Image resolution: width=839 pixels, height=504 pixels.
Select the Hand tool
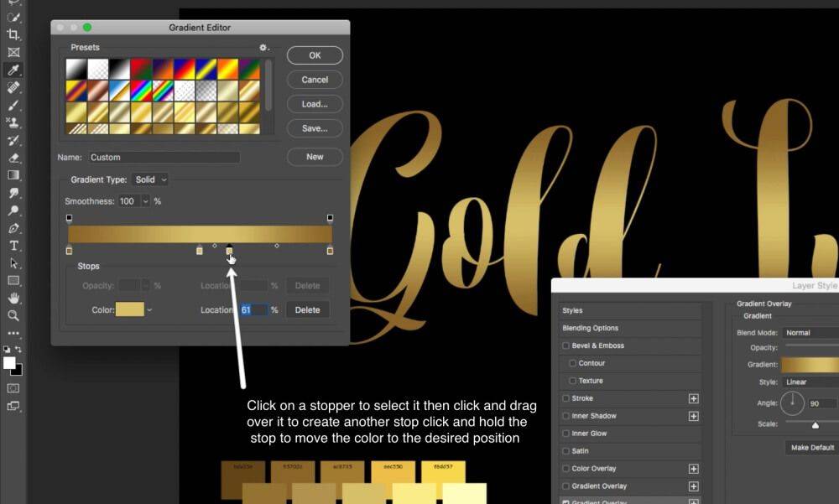[x=13, y=298]
